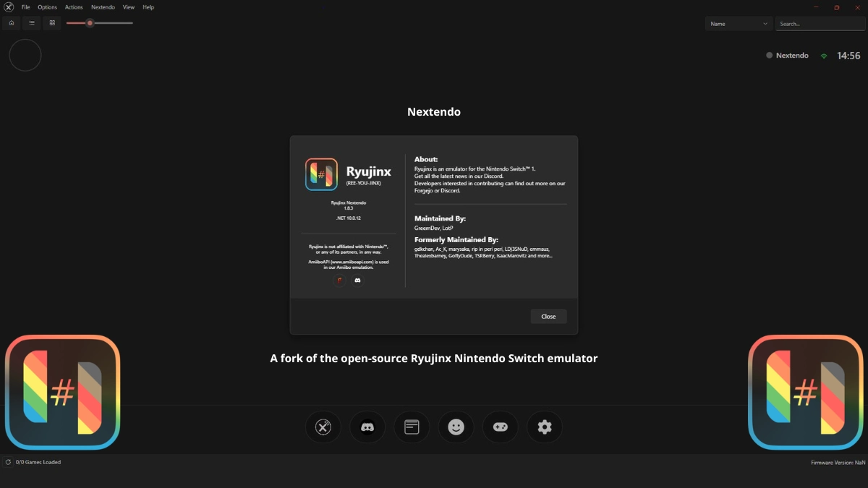Click the '1.8.3' version number
Screen dimensions: 868x488
click(x=349, y=208)
